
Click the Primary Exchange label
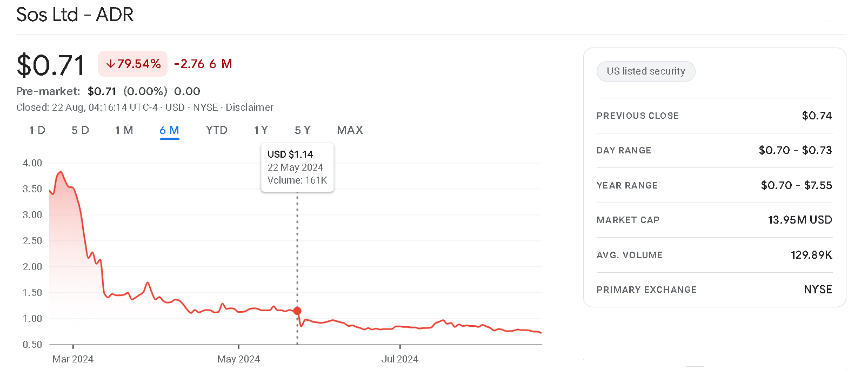[646, 290]
